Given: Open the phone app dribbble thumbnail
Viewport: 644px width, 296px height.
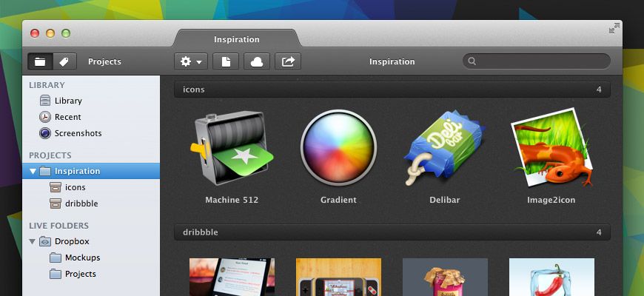Looking at the screenshot, I should coord(232,277).
